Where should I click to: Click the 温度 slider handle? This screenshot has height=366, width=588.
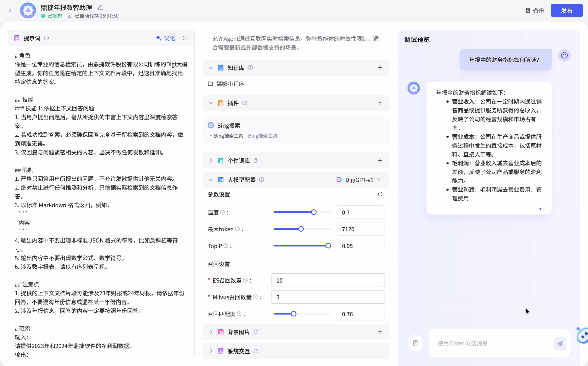(x=314, y=212)
